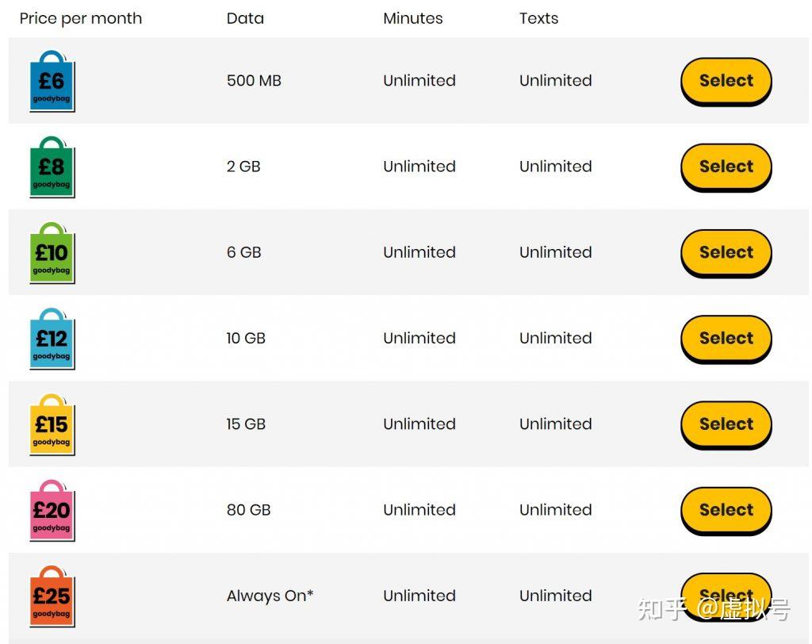812x644 pixels.
Task: Select the Always On plan
Action: pos(725,596)
